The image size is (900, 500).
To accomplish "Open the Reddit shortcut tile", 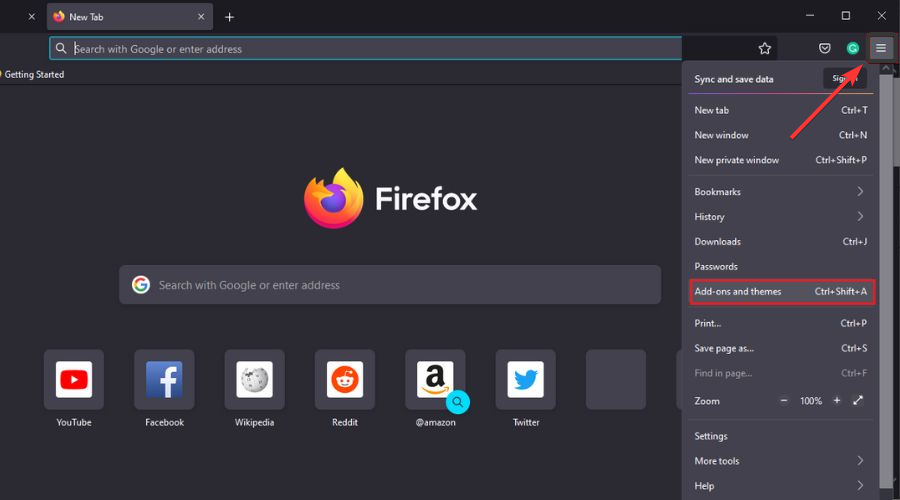I will point(344,379).
